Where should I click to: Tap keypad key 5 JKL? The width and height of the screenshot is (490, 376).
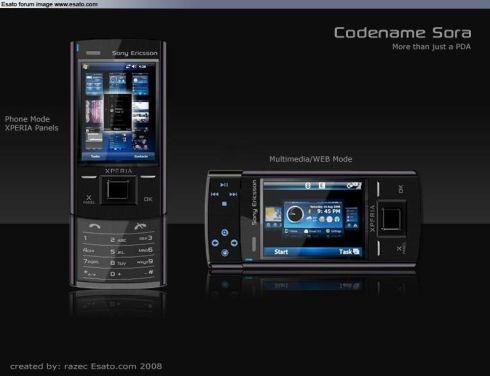(118, 252)
